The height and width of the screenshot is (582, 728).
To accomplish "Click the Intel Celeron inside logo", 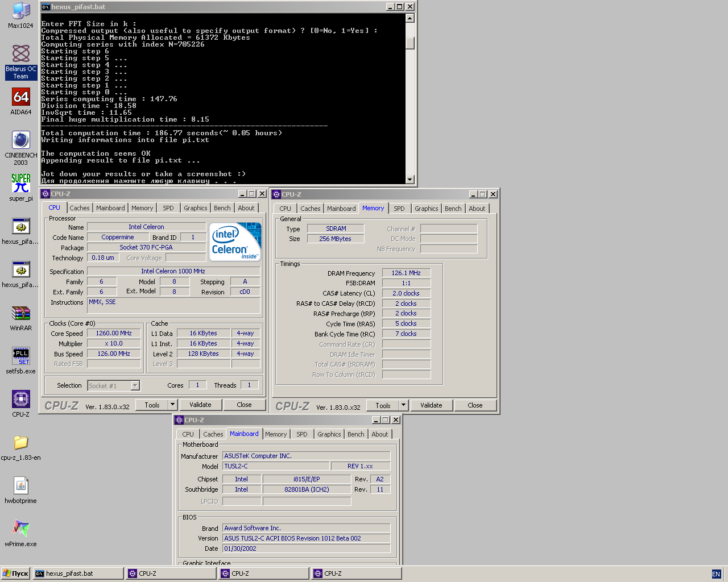I will pyautogui.click(x=235, y=242).
